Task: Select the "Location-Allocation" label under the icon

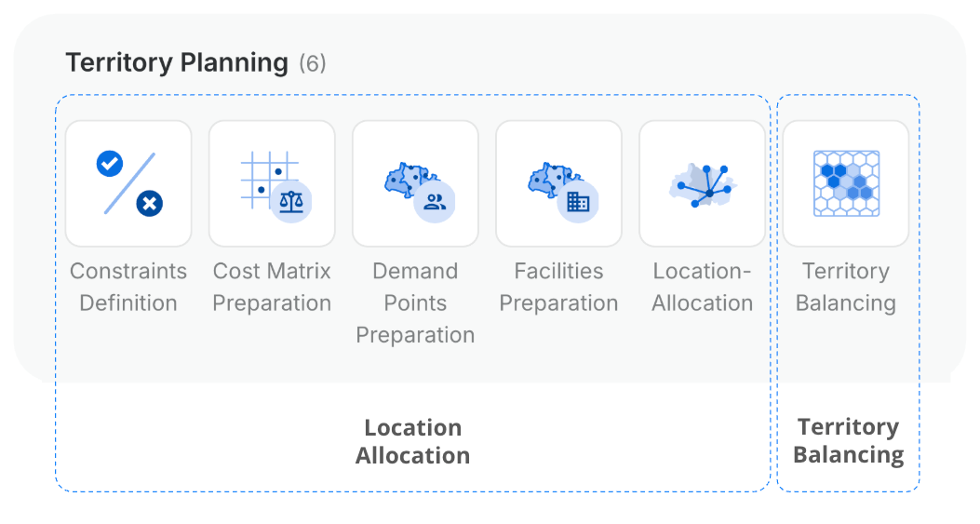Action: coord(702,287)
